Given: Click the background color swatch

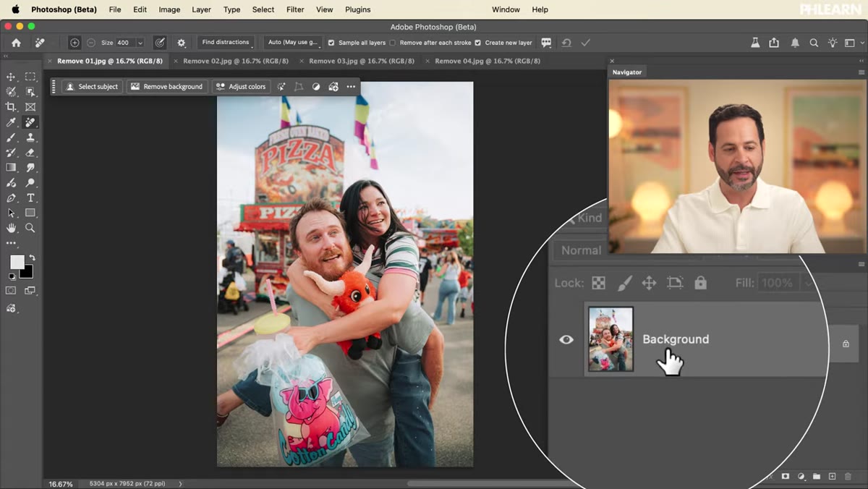Looking at the screenshot, I should [27, 272].
